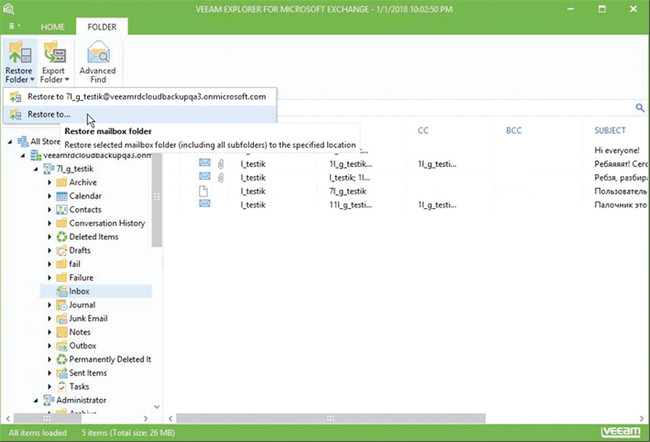The width and height of the screenshot is (650, 442).
Task: Click the Administrator mailbox icon
Action: coord(49,400)
